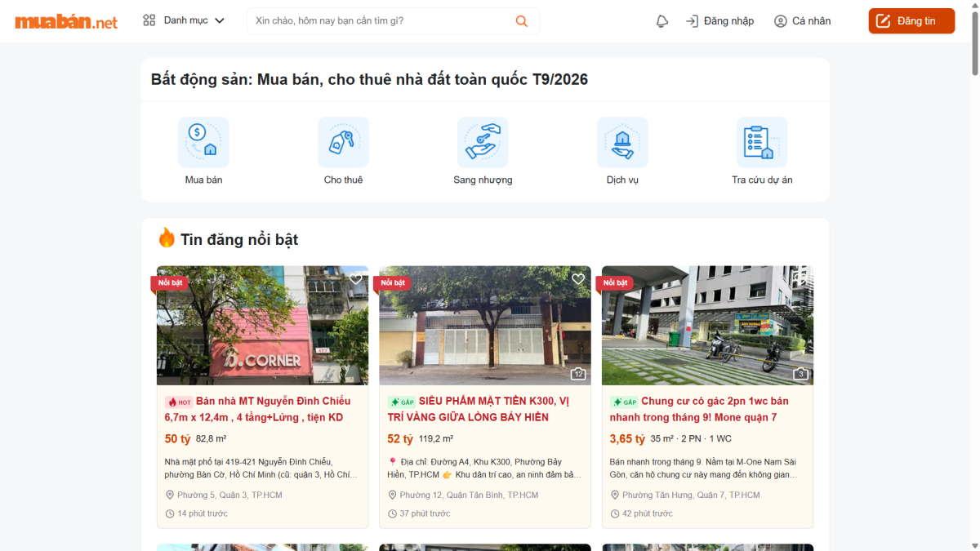Click description starting 'Địa chỉ: Đường A4, Khu K300'
The width and height of the screenshot is (980, 551).
click(484, 468)
